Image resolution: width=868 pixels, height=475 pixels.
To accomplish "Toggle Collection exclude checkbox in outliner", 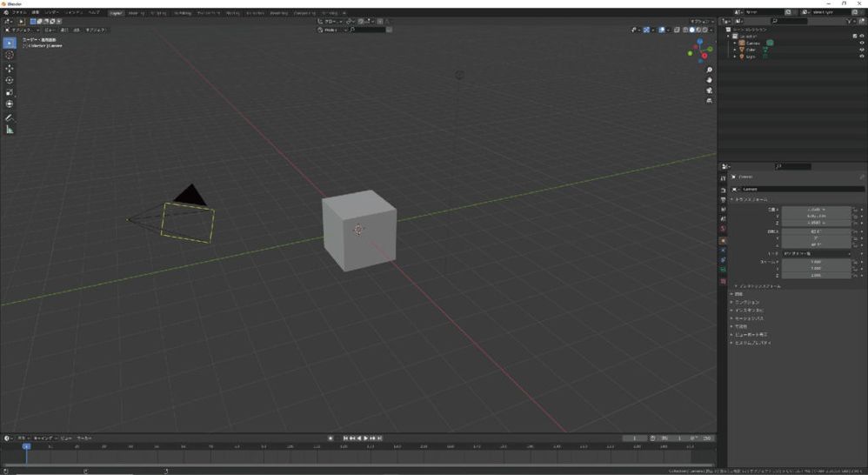I will pyautogui.click(x=855, y=36).
